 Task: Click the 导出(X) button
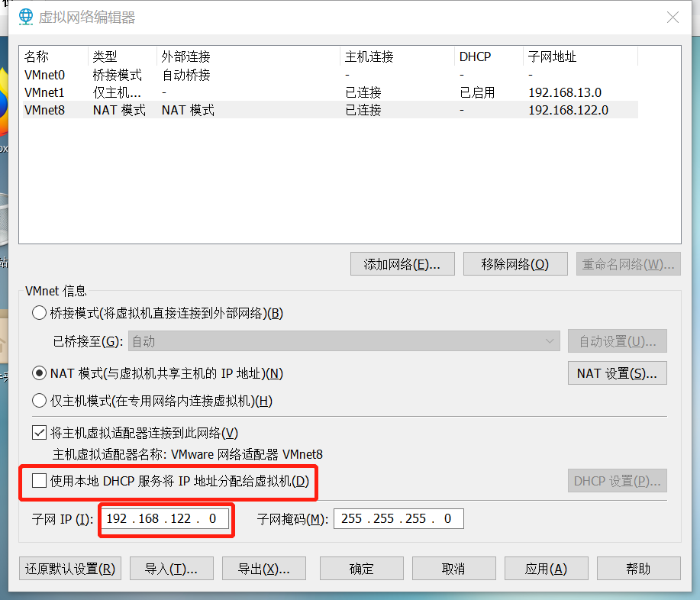point(264,568)
